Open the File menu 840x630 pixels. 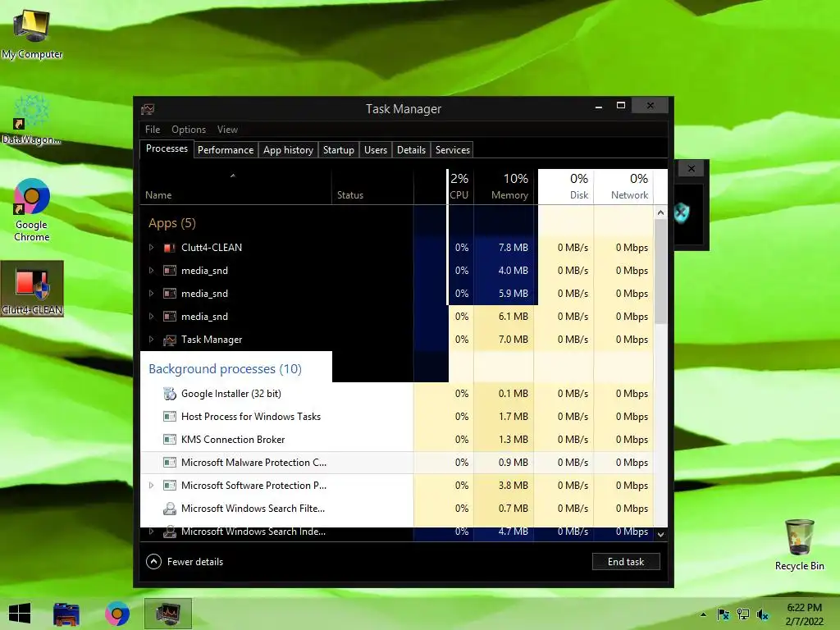(x=152, y=130)
